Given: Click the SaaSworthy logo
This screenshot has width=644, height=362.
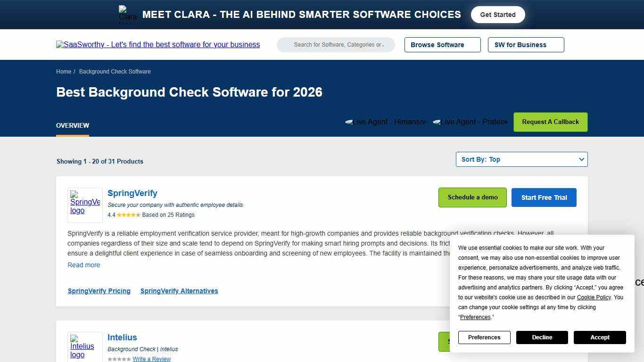Looking at the screenshot, I should pos(158,45).
